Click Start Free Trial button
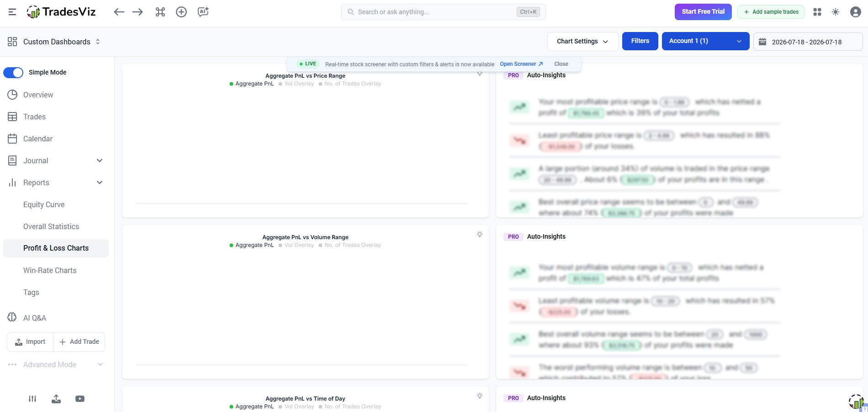The width and height of the screenshot is (868, 412). [x=703, y=12]
